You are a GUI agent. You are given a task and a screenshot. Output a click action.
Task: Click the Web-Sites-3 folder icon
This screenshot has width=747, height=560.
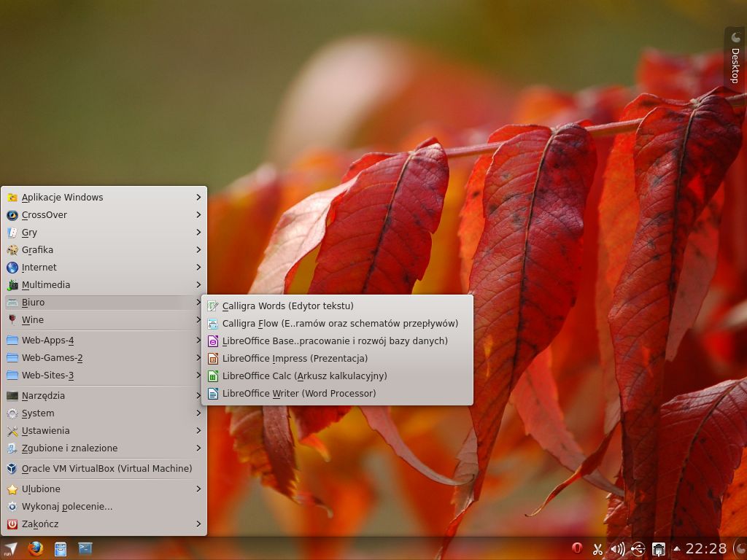pos(12,376)
